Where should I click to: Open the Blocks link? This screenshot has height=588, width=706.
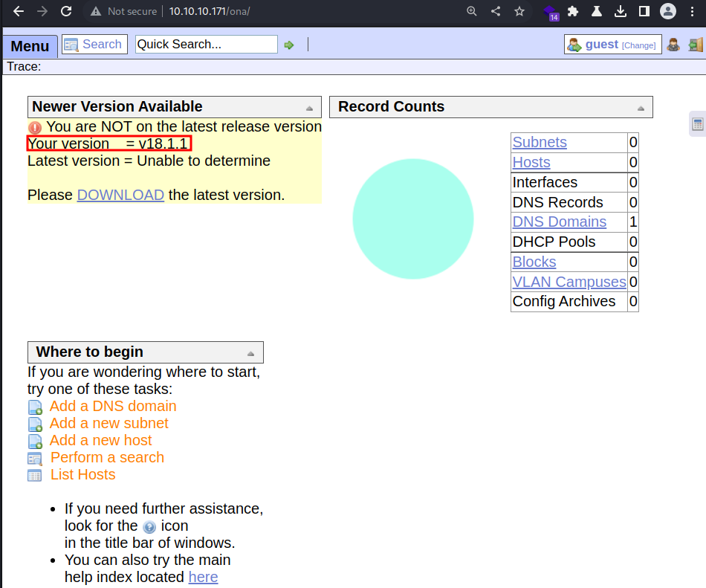(x=534, y=262)
